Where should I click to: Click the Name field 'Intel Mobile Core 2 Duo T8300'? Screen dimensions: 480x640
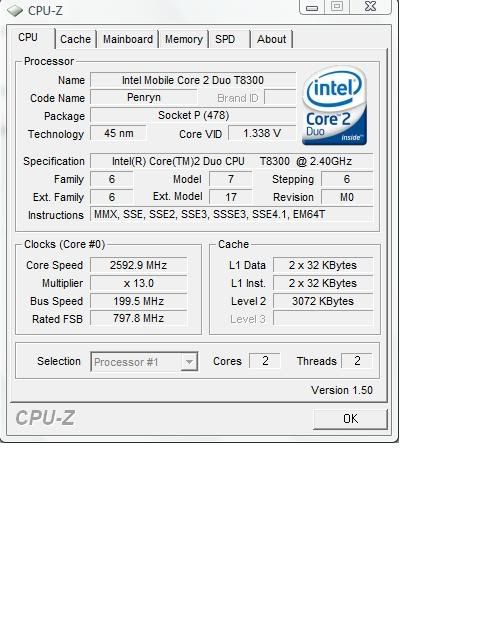click(193, 80)
